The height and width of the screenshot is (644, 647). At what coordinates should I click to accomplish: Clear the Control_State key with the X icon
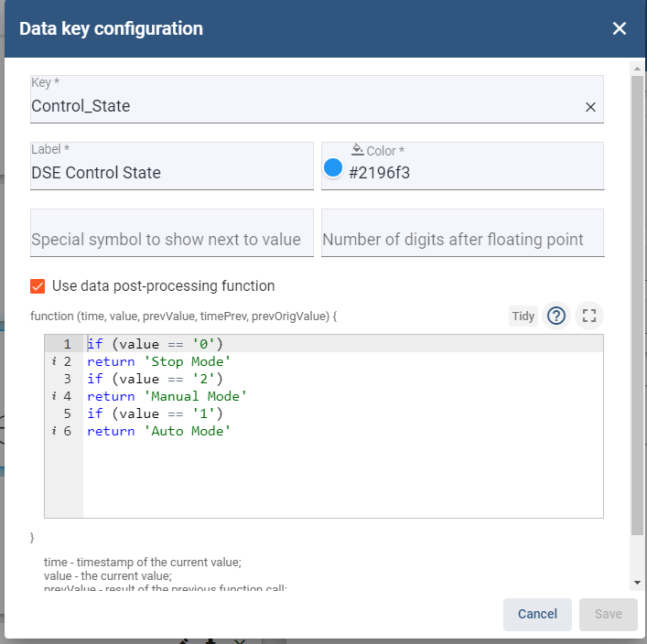pos(590,107)
